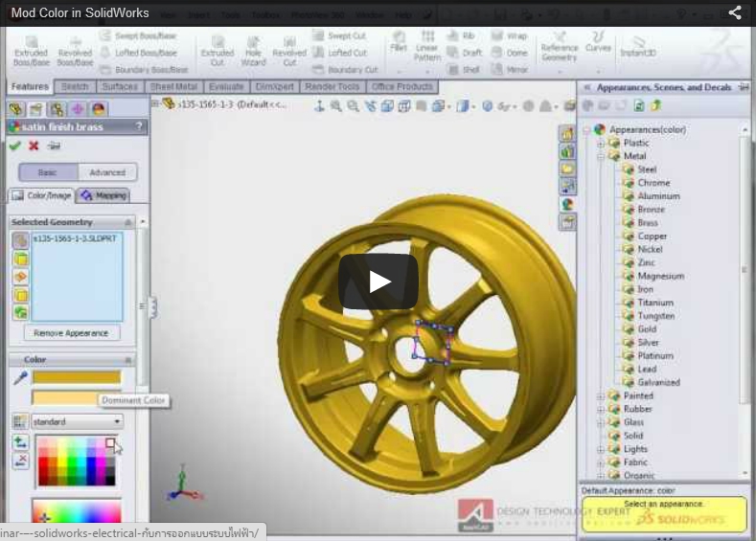Select the Shell command

(x=465, y=69)
